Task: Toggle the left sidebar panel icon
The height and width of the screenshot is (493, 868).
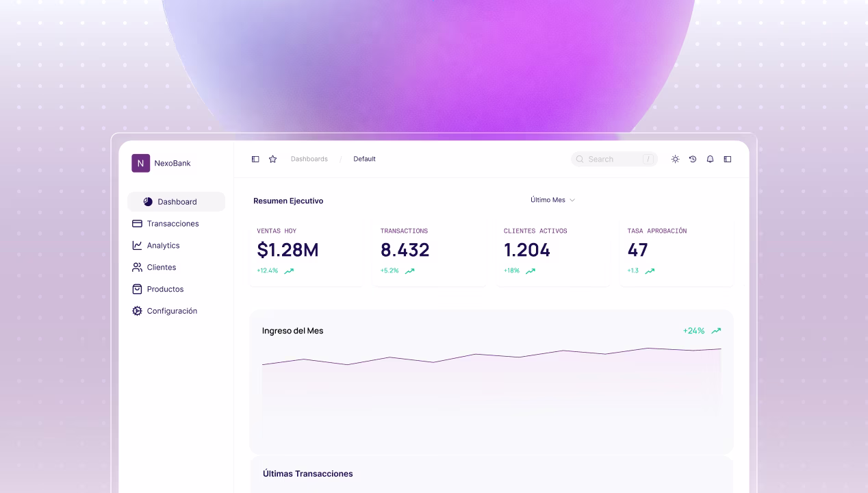Action: pyautogui.click(x=255, y=159)
